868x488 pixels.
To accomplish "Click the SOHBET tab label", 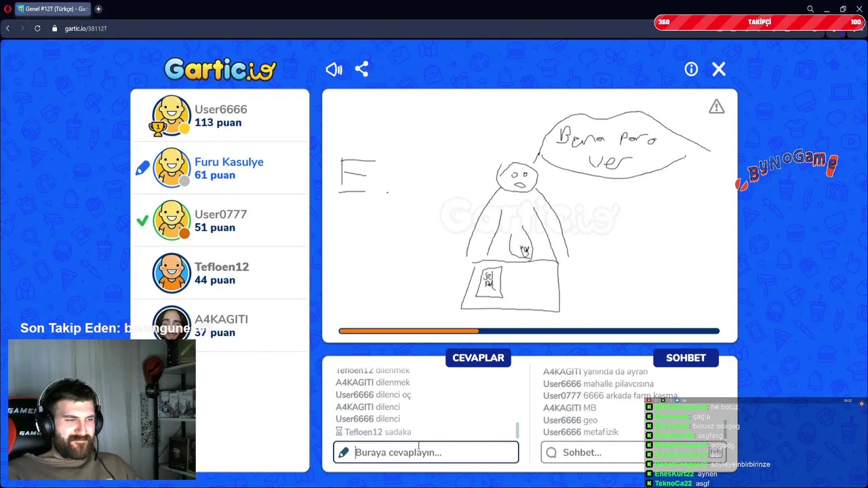I will point(686,358).
